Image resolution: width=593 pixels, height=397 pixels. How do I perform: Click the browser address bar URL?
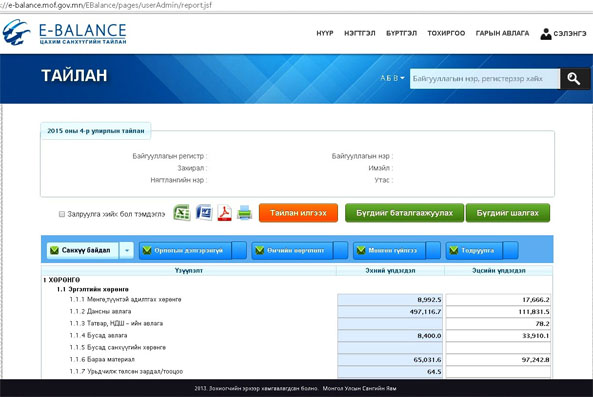point(106,5)
